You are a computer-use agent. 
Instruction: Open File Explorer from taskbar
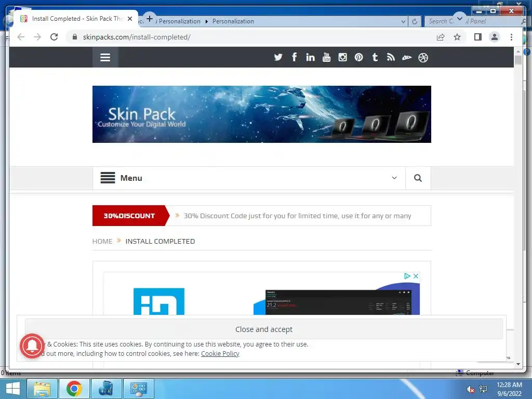coord(42,389)
